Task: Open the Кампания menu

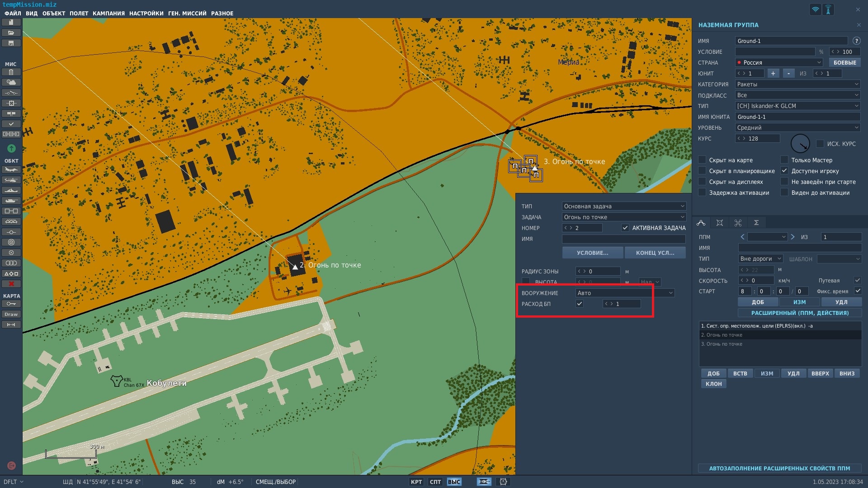Action: 108,14
